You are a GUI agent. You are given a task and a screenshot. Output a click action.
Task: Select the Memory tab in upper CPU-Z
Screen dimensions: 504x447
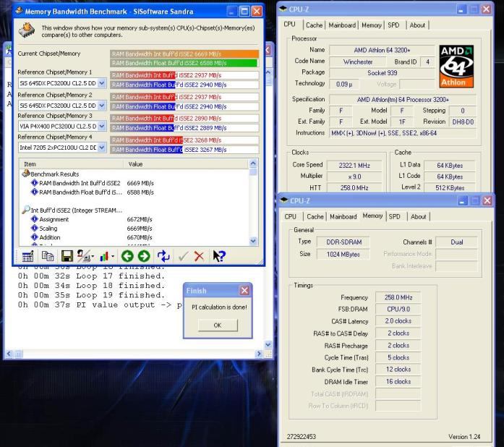[x=372, y=25]
